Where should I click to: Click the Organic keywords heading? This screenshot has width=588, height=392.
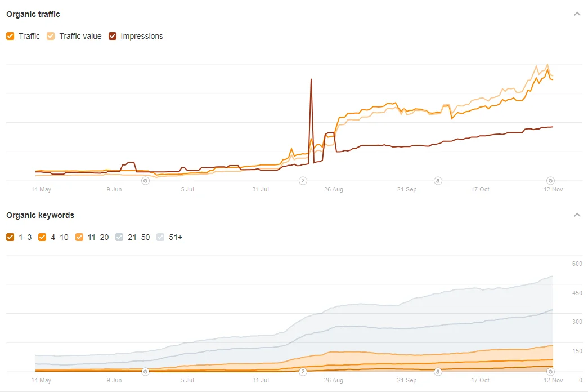40,215
